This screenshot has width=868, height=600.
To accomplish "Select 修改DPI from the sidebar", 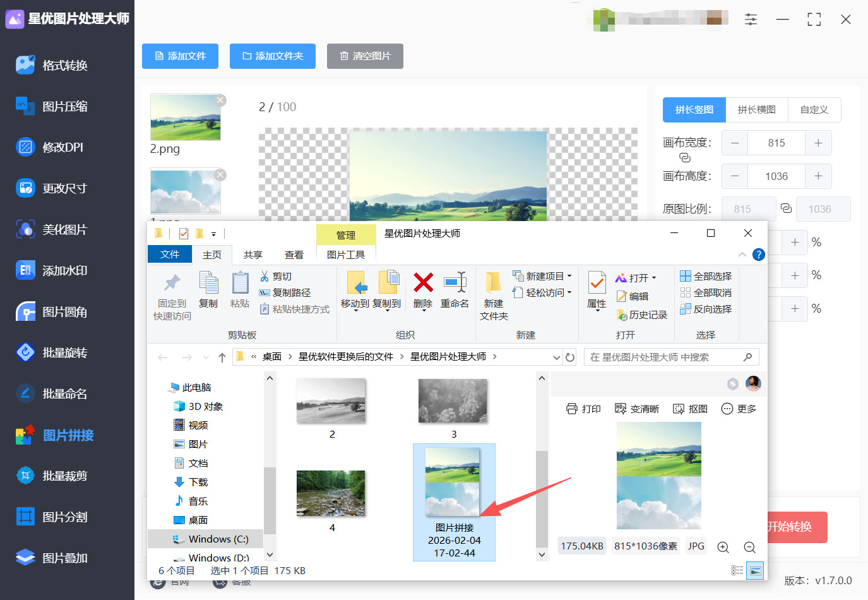I will pos(51,147).
